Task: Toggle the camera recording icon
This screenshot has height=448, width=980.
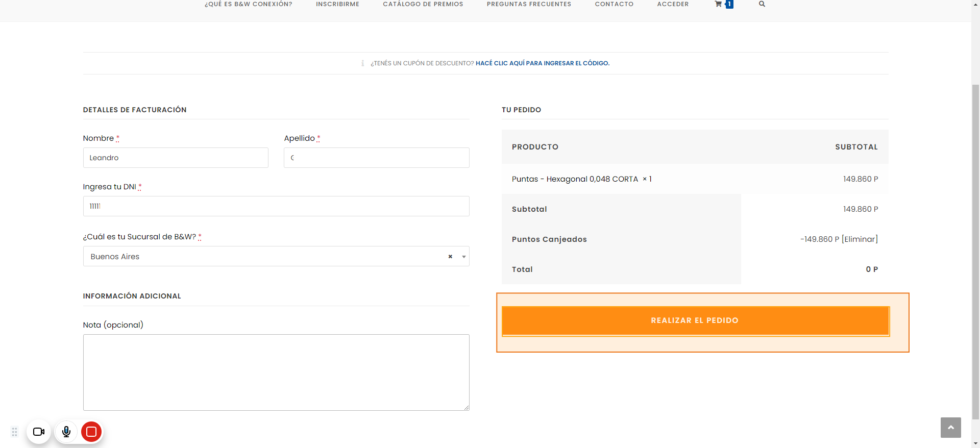Action: (x=39, y=432)
